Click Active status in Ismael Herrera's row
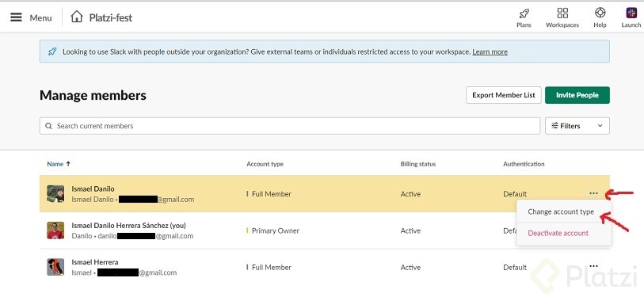644x297 pixels. 410,267
